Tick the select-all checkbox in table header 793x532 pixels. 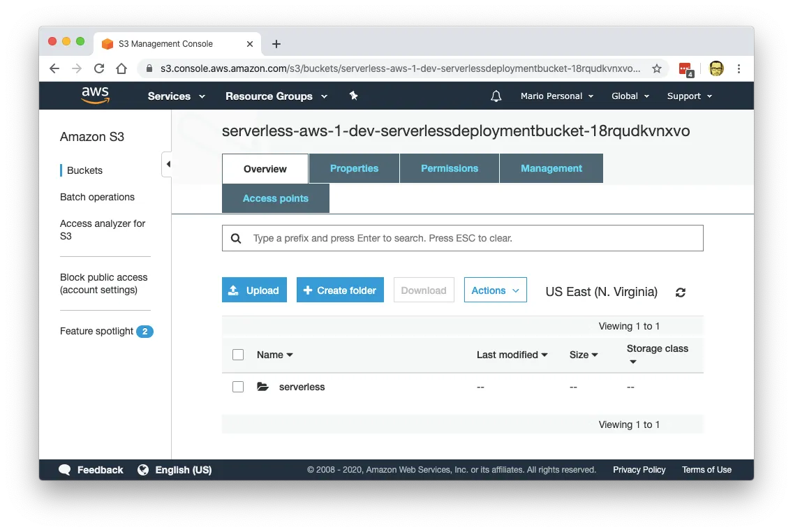point(238,355)
